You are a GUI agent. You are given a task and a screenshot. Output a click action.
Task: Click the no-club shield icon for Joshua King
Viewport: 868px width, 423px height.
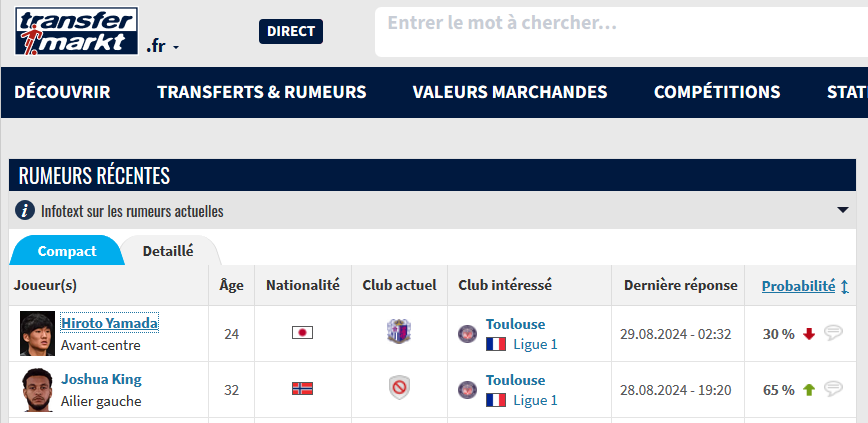pos(399,388)
